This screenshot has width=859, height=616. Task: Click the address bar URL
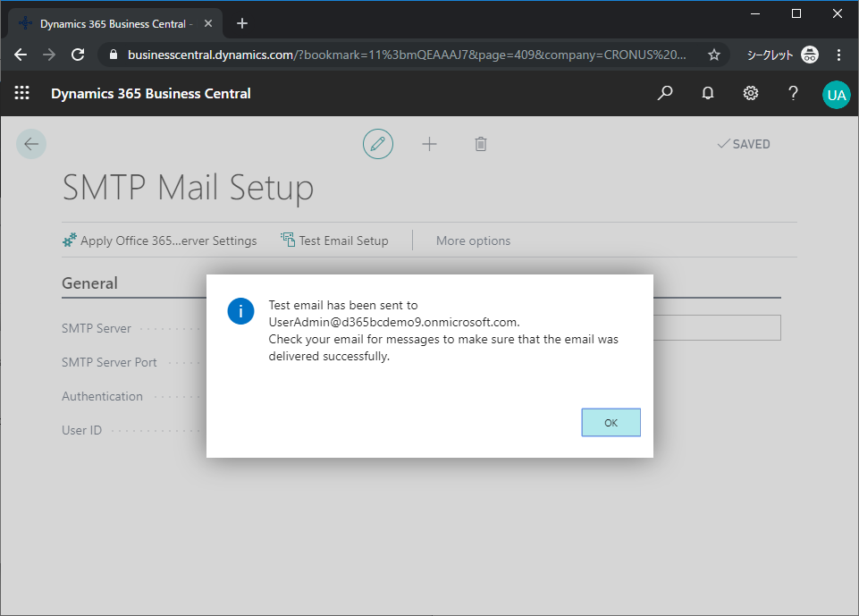pos(407,55)
